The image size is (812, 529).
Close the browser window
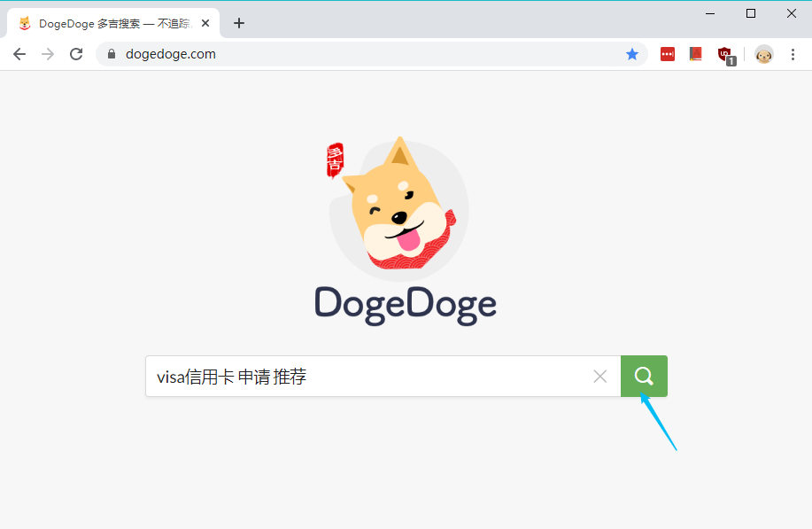point(792,13)
